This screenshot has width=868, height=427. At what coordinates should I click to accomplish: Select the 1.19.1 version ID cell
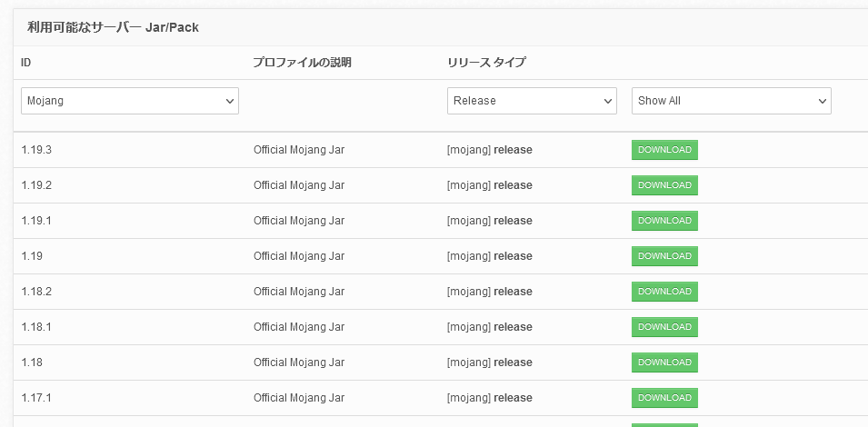pyautogui.click(x=36, y=221)
